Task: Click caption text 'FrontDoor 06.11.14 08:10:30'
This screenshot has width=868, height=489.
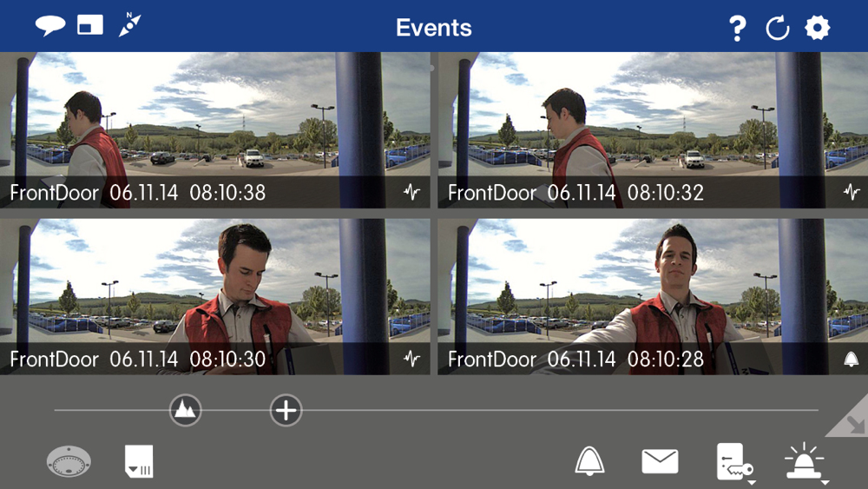Action: pyautogui.click(x=138, y=360)
